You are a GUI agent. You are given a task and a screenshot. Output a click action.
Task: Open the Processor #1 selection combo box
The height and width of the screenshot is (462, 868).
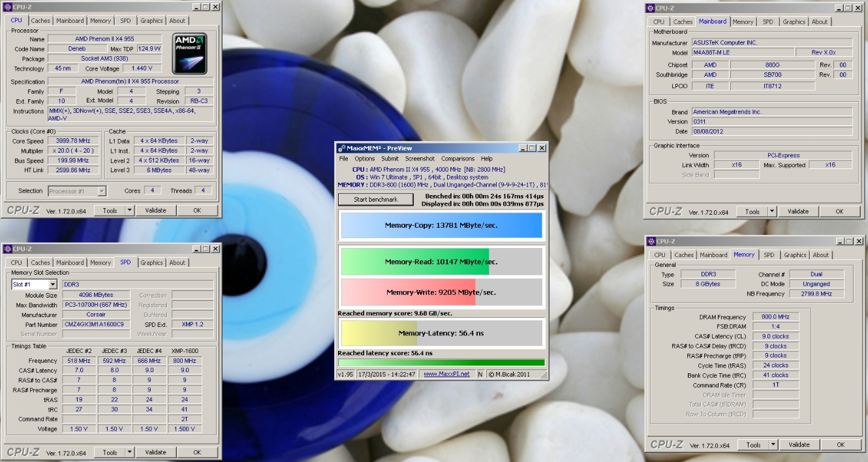77,191
